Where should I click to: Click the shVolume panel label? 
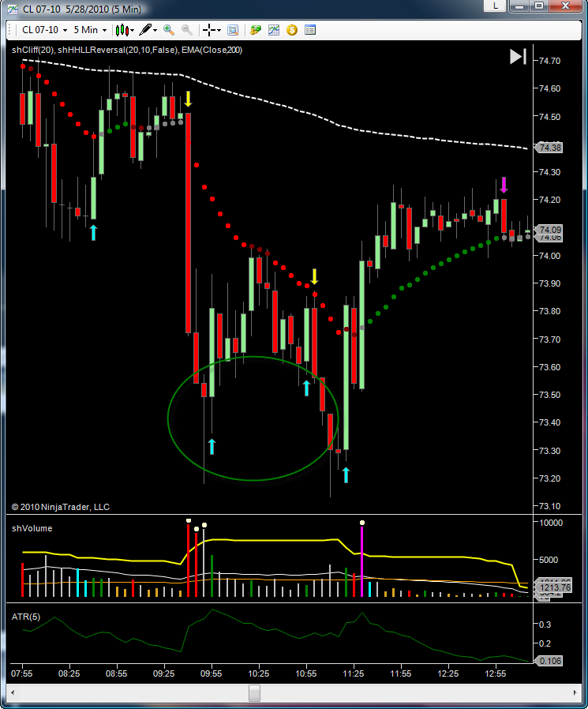32,528
